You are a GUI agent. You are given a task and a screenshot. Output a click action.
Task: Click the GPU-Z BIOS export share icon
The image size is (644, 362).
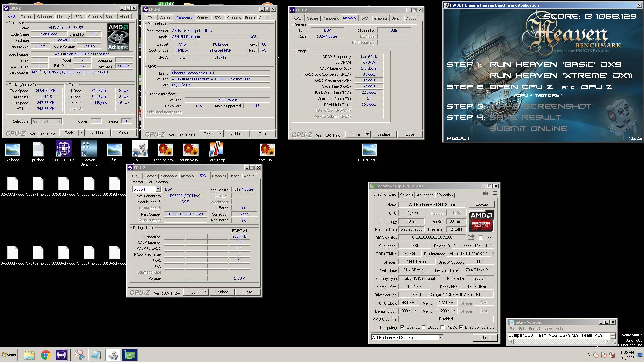[471, 237]
